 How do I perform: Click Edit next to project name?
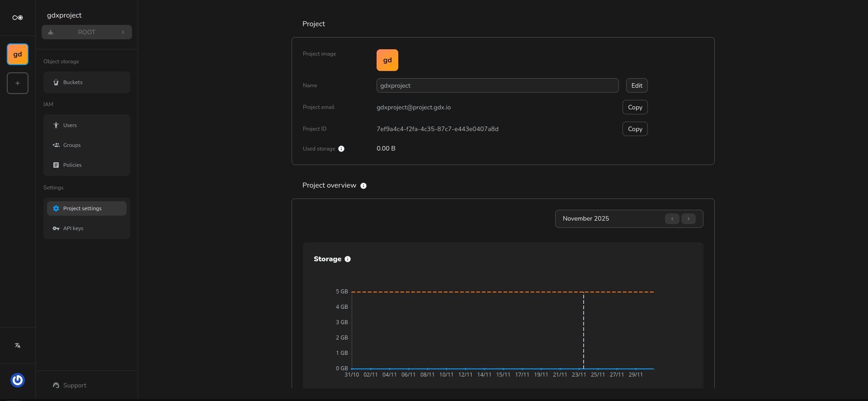(637, 85)
